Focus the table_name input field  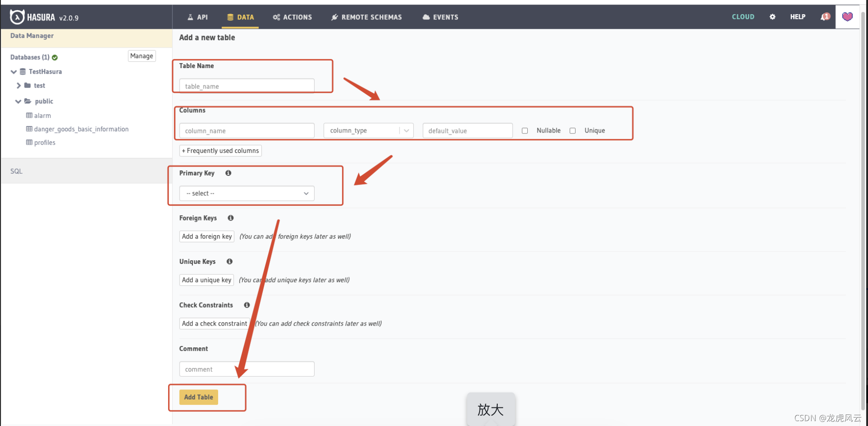pyautogui.click(x=247, y=86)
